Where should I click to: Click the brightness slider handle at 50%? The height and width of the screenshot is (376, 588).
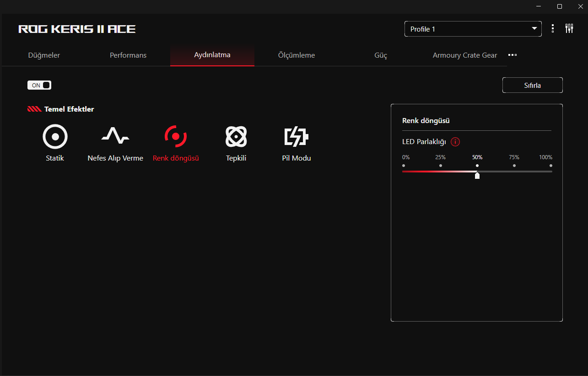(x=477, y=175)
